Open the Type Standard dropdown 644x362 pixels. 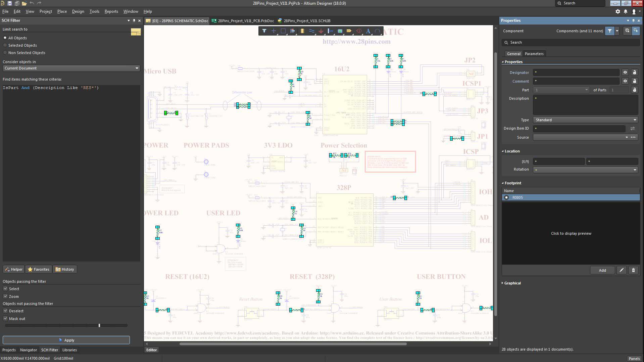pos(585,120)
